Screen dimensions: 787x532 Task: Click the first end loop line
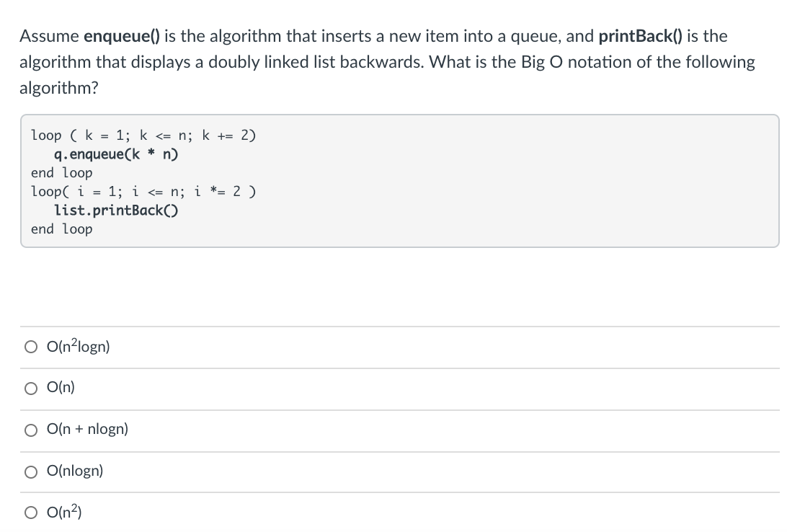[62, 173]
